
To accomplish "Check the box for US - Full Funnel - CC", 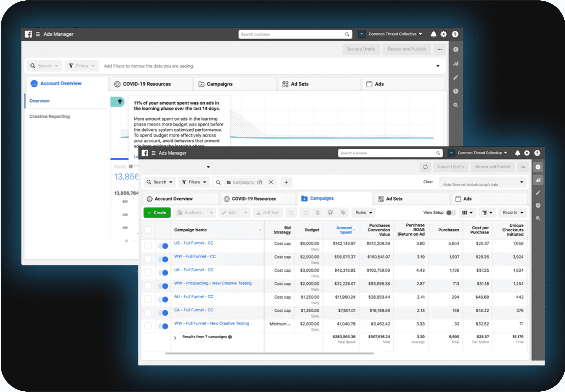I will (148, 246).
